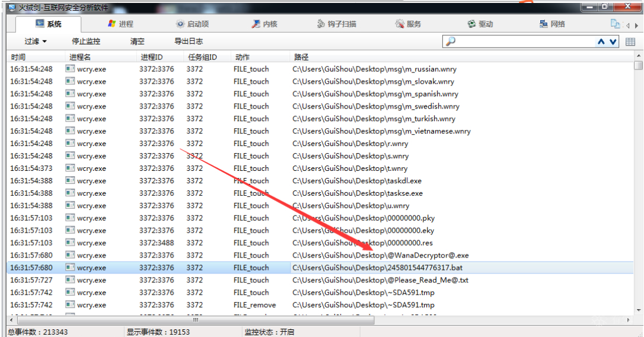Select the m_swedish.wnry path entry
Screen dimensions: 644x337
(x=376, y=106)
